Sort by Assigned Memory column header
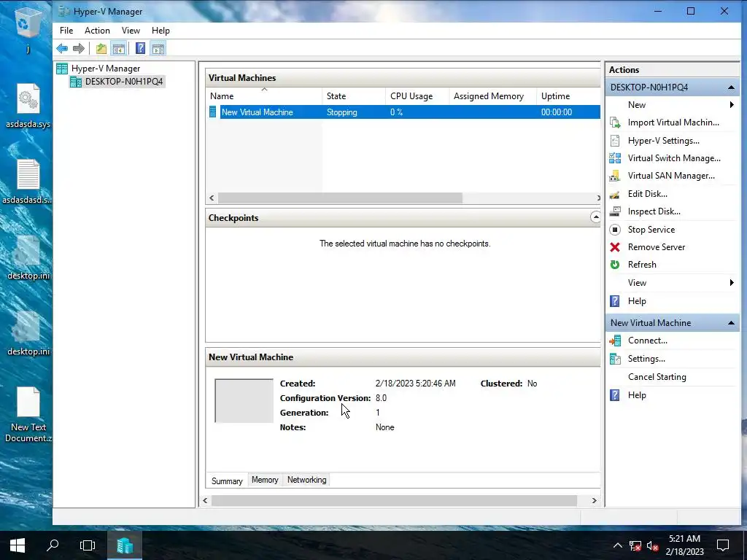This screenshot has width=747, height=560. [x=492, y=96]
